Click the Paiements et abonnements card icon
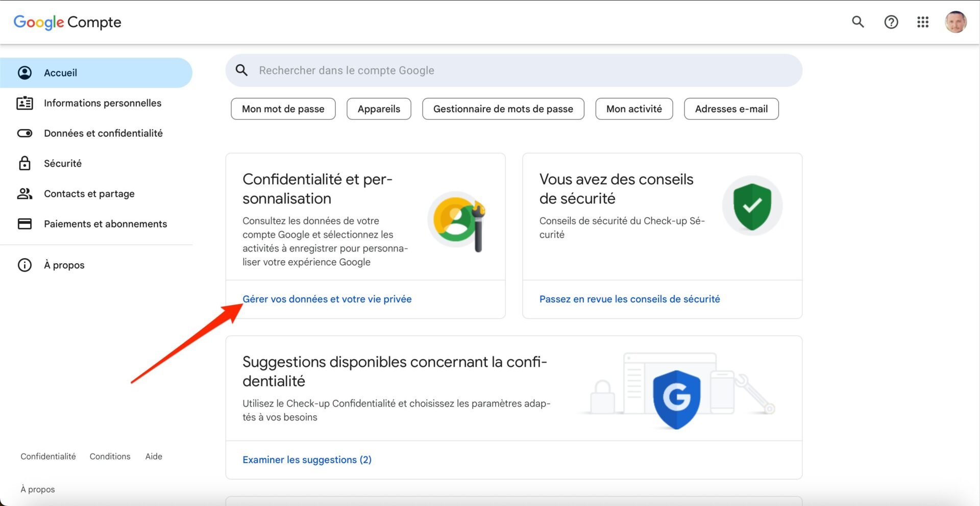The width and height of the screenshot is (980, 506). pos(24,223)
